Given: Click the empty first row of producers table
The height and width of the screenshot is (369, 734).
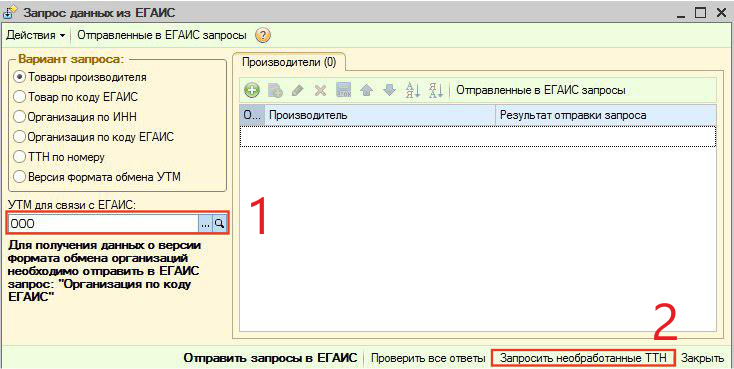Looking at the screenshot, I should point(478,136).
